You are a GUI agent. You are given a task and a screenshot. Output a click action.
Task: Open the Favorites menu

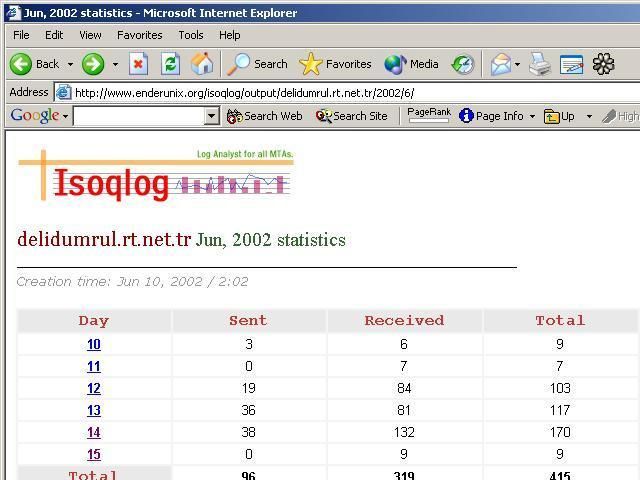coord(140,35)
